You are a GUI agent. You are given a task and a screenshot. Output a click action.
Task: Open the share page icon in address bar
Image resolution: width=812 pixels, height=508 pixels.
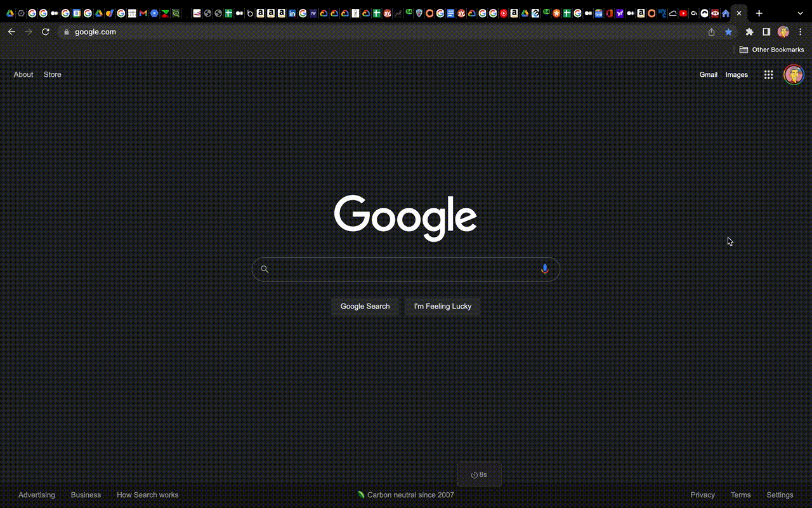[x=712, y=32]
